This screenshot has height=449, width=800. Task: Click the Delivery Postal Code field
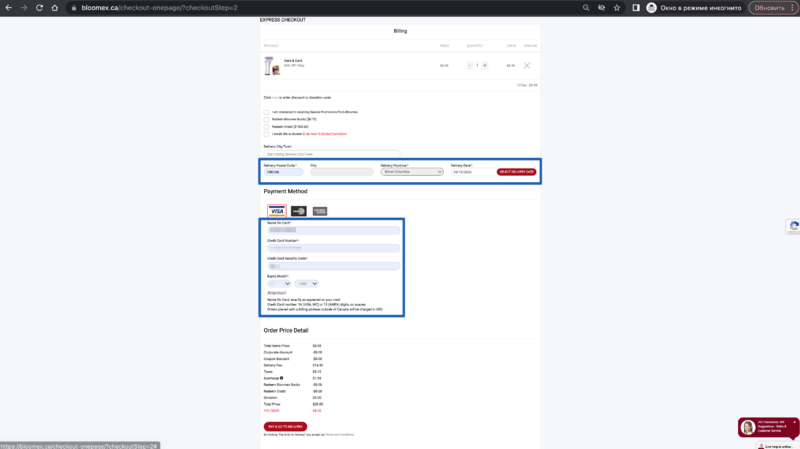click(x=283, y=172)
